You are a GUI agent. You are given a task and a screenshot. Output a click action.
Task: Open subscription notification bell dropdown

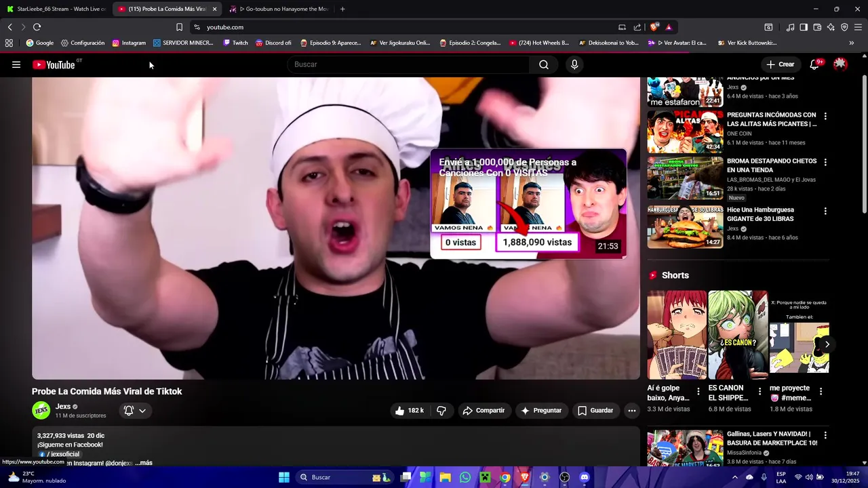135,410
